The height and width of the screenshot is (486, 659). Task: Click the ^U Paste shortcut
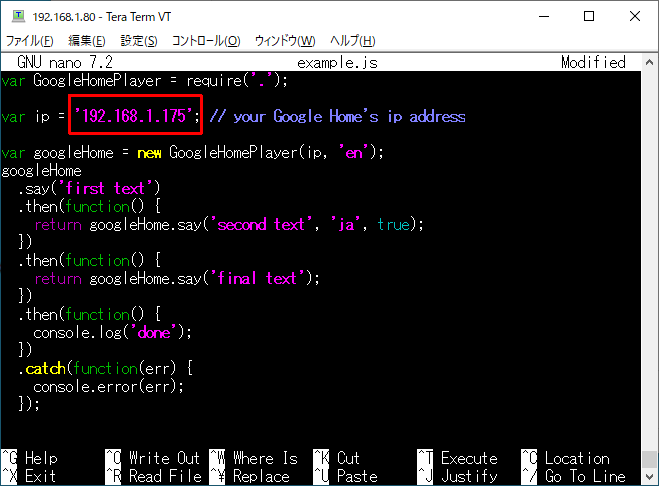[345, 476]
